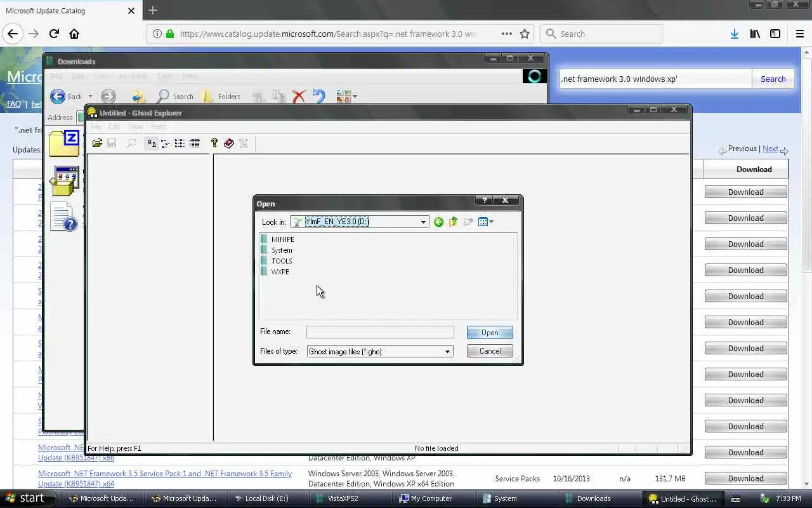
Task: Cancel the Open dialog
Action: [490, 351]
